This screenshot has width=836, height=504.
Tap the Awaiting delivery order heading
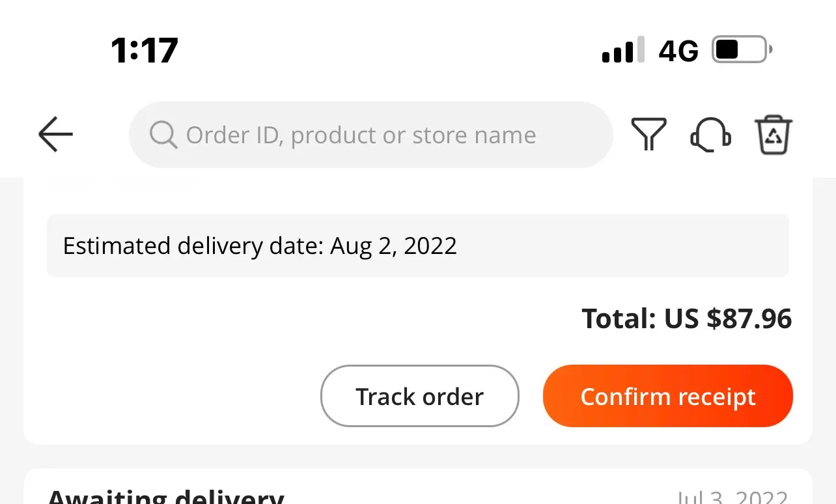coord(166,496)
